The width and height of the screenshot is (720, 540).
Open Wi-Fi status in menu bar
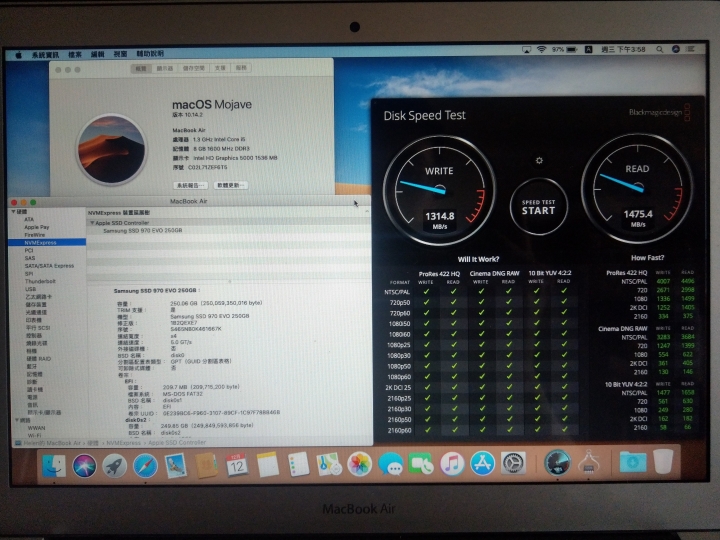(x=541, y=50)
